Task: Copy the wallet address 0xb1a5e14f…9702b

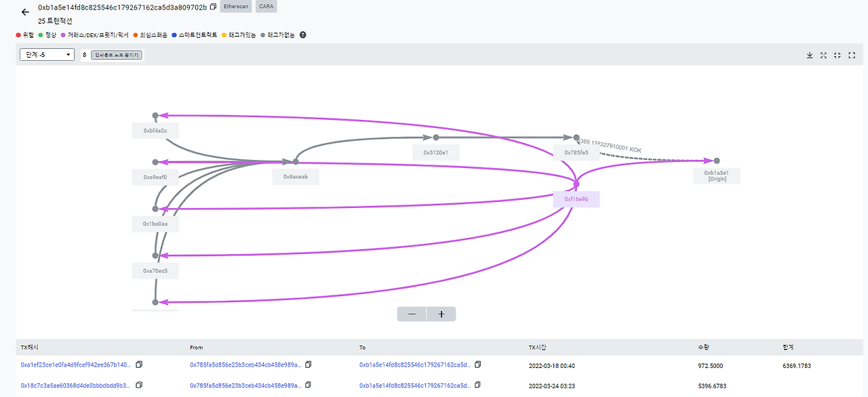Action: pyautogui.click(x=213, y=7)
